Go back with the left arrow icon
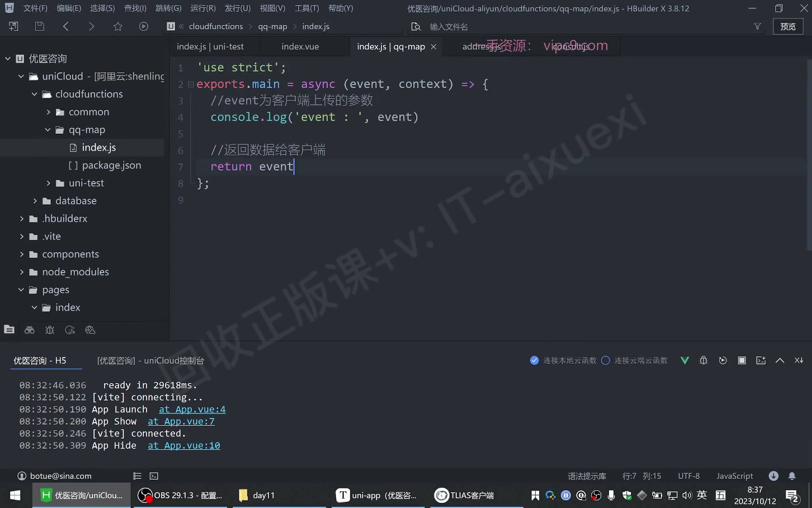Screen dimensions: 812x508 (66, 26)
